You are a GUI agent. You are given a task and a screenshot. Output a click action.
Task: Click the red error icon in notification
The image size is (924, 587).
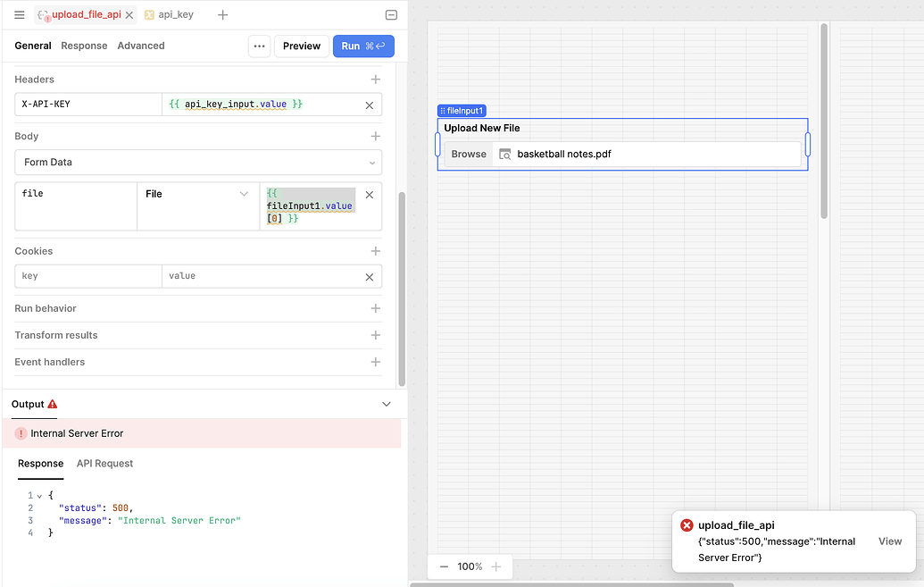coord(687,525)
